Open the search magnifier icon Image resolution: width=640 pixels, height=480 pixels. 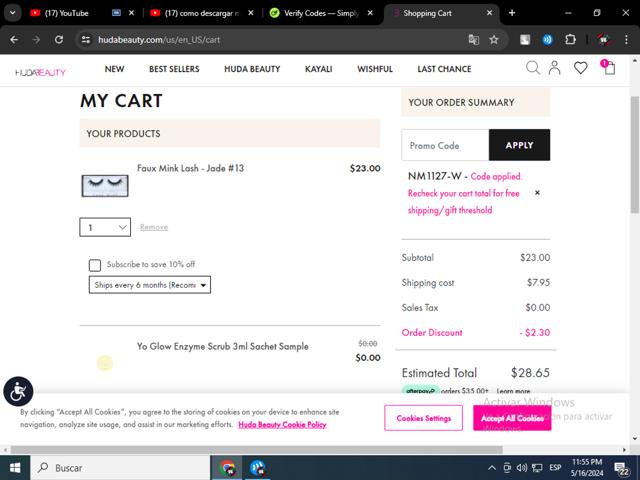533,68
